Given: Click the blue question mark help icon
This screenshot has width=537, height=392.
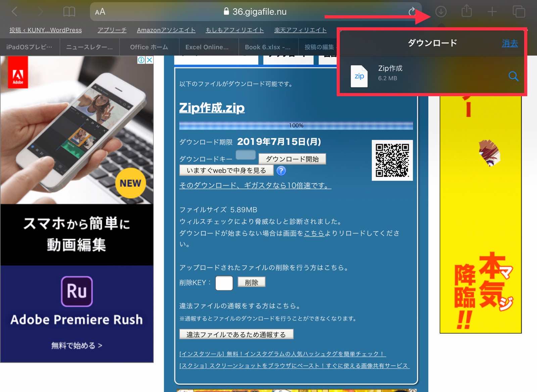Looking at the screenshot, I should pos(281,171).
